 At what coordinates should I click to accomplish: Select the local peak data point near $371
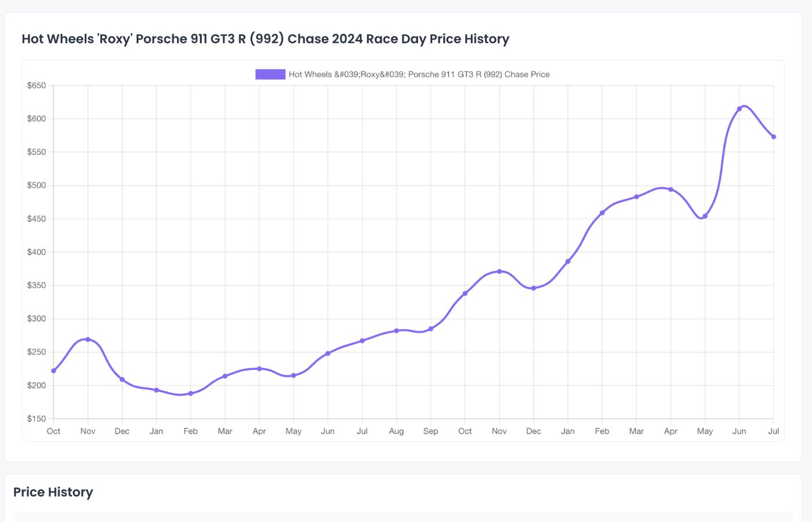click(x=499, y=271)
